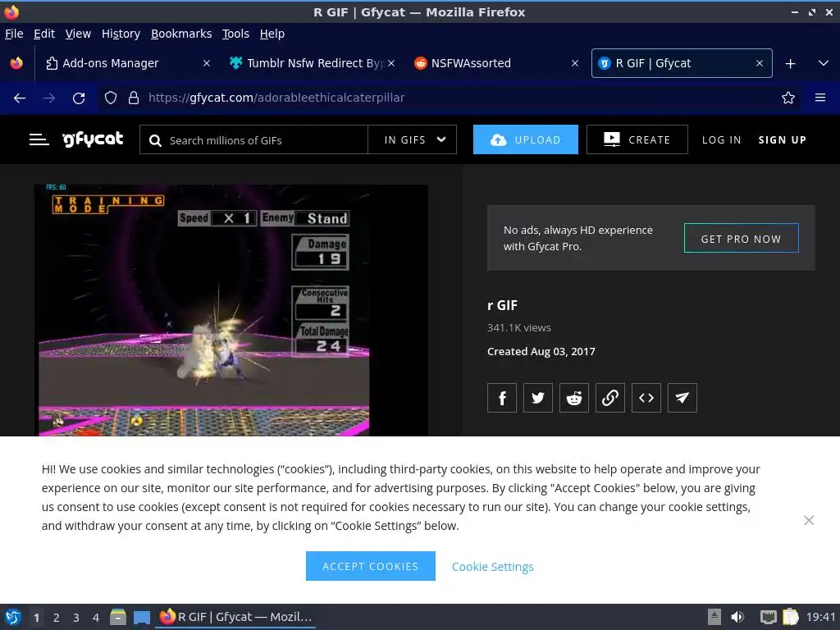840x630 pixels.
Task: View site security padlock information
Action: (134, 98)
